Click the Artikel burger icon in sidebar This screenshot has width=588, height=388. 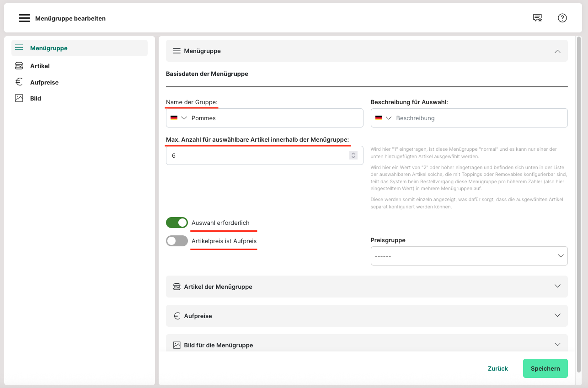tap(19, 66)
